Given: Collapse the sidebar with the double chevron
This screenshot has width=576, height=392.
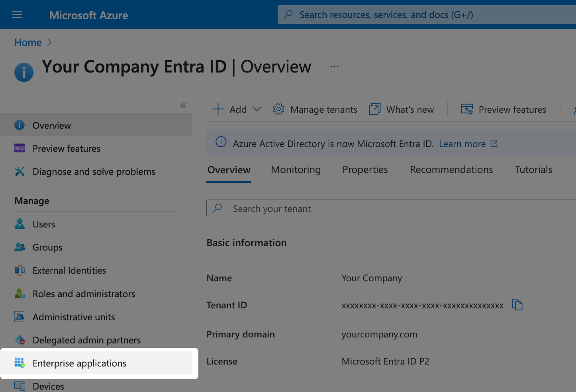Looking at the screenshot, I should 183,105.
